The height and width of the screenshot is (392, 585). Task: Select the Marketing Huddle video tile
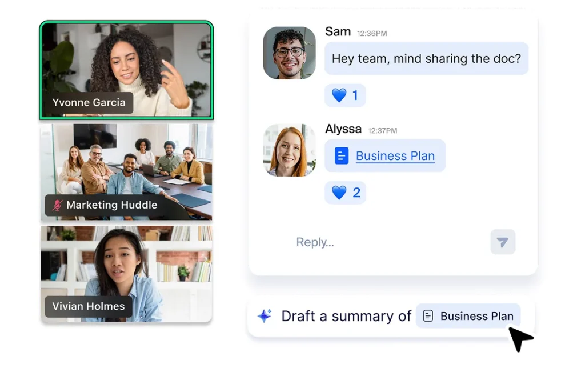click(126, 166)
